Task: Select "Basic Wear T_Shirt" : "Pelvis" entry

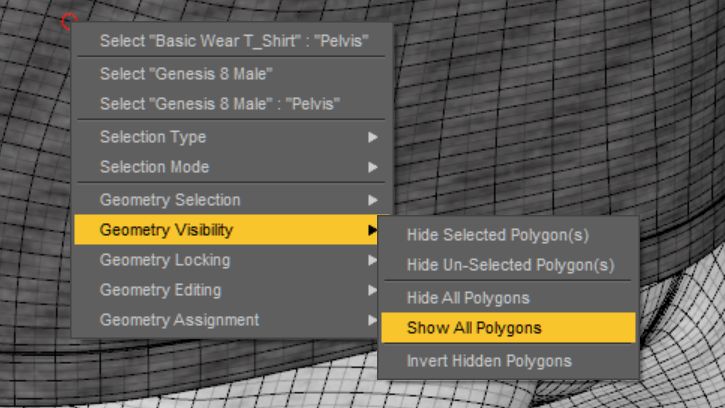Action: click(x=232, y=41)
